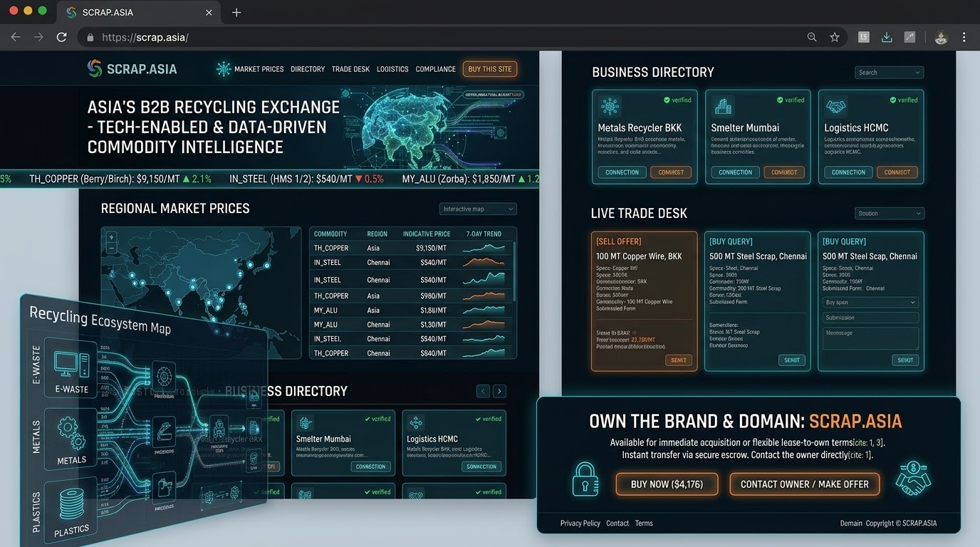The height and width of the screenshot is (547, 980).
Task: Open the browser three-dot menu
Action: pyautogui.click(x=964, y=37)
